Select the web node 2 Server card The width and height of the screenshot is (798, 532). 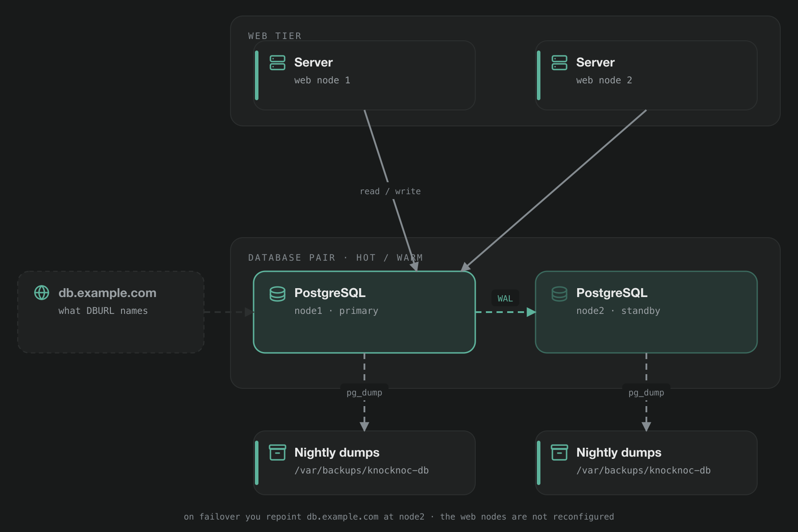pyautogui.click(x=646, y=75)
